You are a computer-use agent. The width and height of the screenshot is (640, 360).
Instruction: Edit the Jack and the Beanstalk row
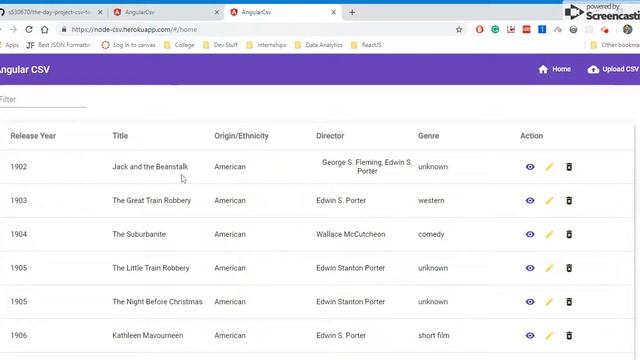point(549,167)
